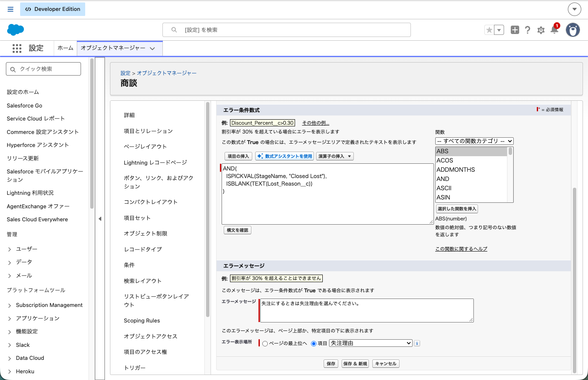Click the error condition formula text area
Screen dimensions: 588x380
coord(327,194)
